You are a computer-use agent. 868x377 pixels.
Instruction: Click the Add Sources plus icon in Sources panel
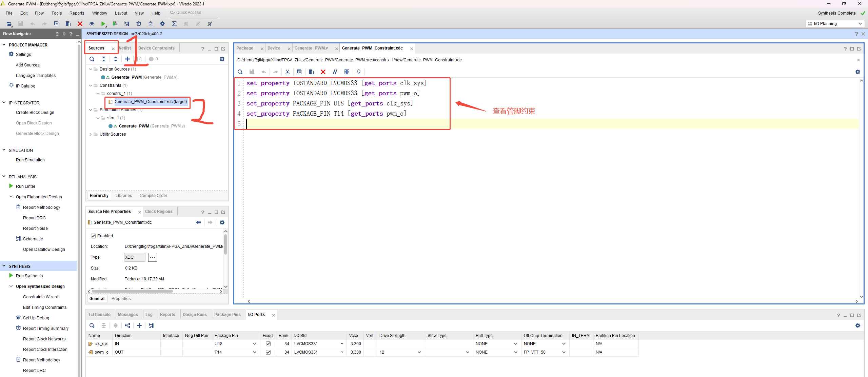pyautogui.click(x=127, y=59)
